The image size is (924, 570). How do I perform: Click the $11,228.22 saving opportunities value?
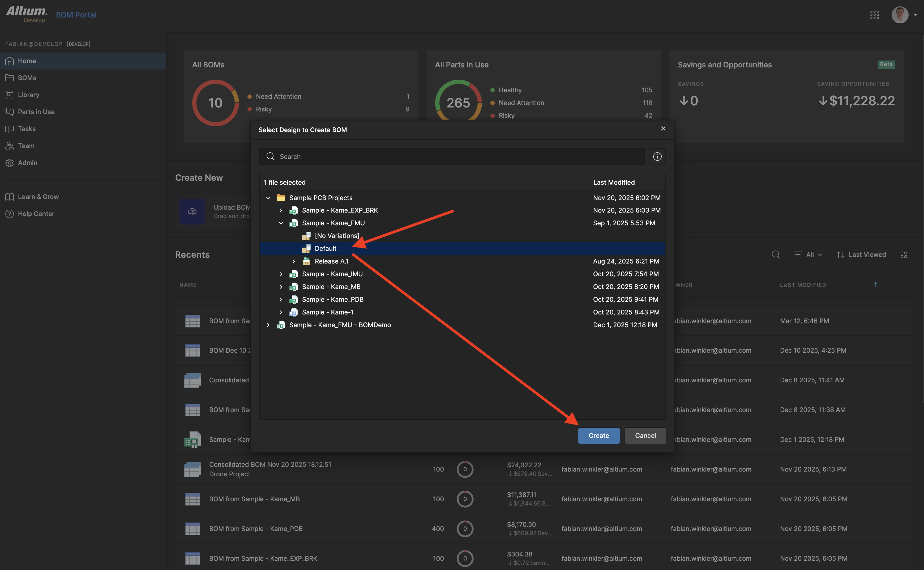(x=857, y=101)
